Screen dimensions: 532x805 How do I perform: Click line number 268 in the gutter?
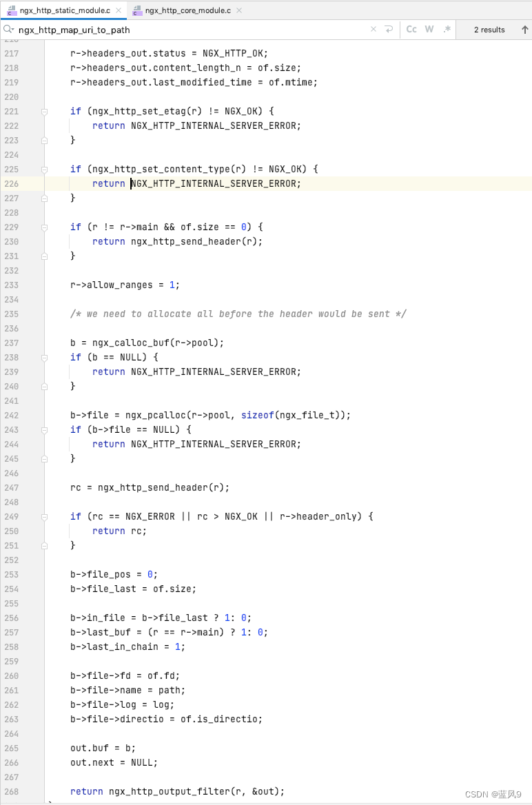11,792
